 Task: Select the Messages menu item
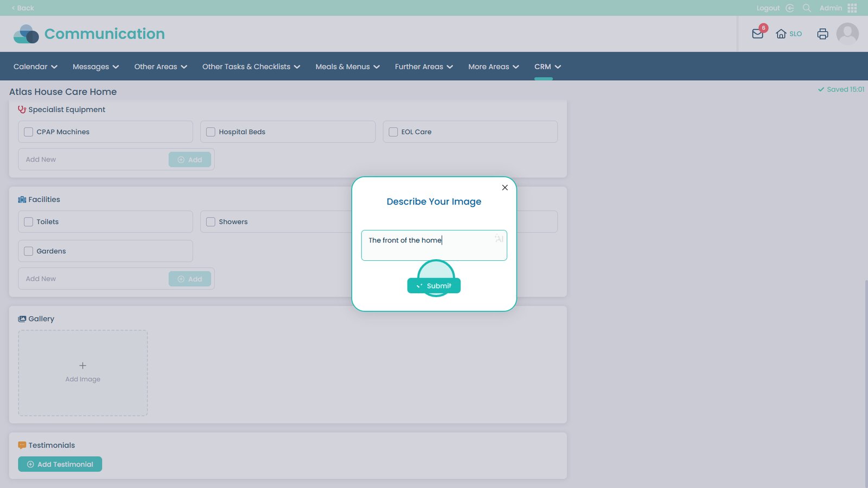[95, 67]
